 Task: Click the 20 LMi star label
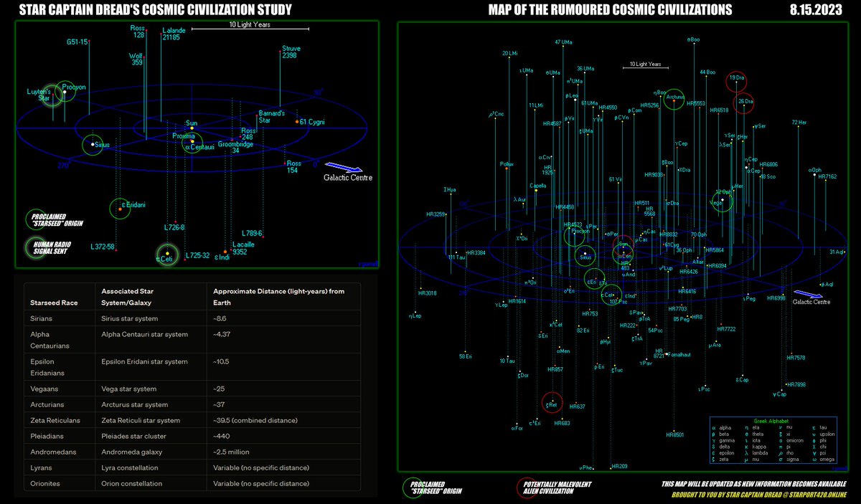coord(509,53)
